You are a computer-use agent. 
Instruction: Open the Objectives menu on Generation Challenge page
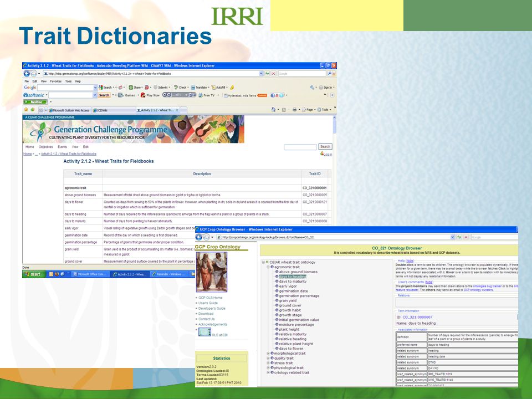tap(46, 147)
